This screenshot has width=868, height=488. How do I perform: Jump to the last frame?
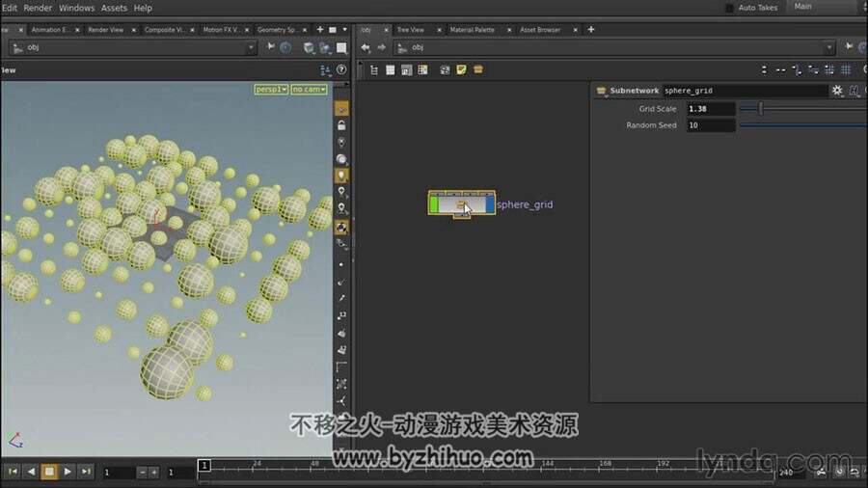[86, 472]
